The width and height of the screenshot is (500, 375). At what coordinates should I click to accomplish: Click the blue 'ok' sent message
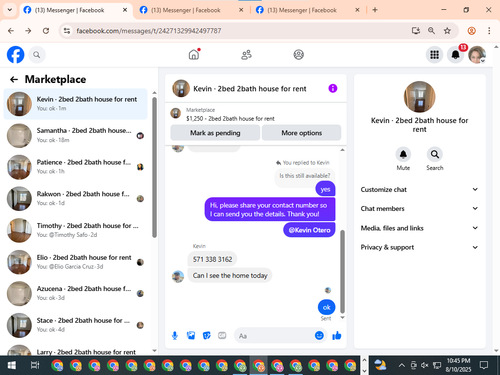pyautogui.click(x=327, y=307)
